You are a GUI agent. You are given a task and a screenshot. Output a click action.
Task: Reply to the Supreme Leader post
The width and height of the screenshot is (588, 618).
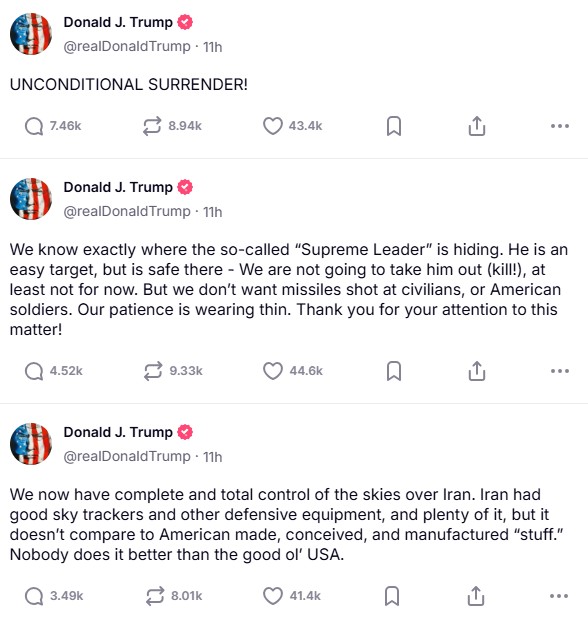(x=34, y=371)
